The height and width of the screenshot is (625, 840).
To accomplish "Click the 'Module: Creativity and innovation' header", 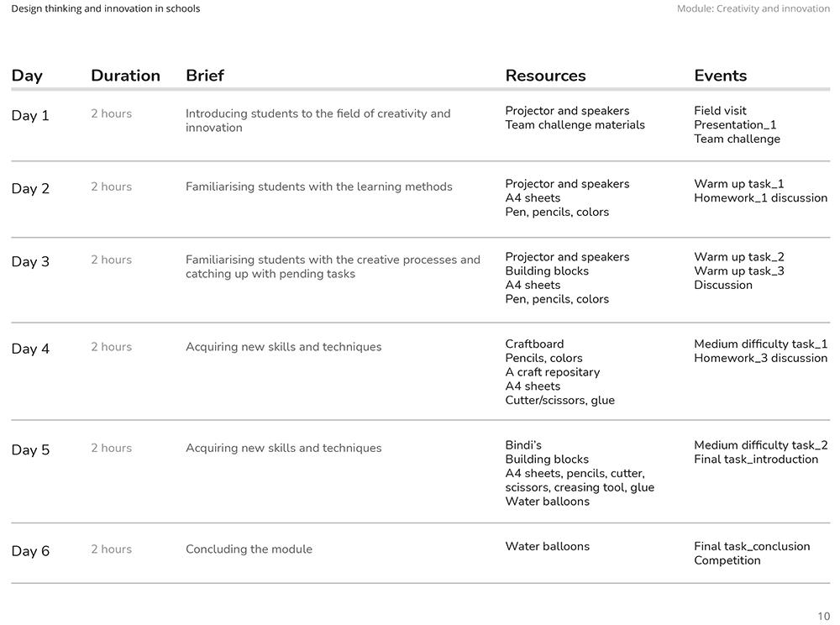I will [753, 8].
